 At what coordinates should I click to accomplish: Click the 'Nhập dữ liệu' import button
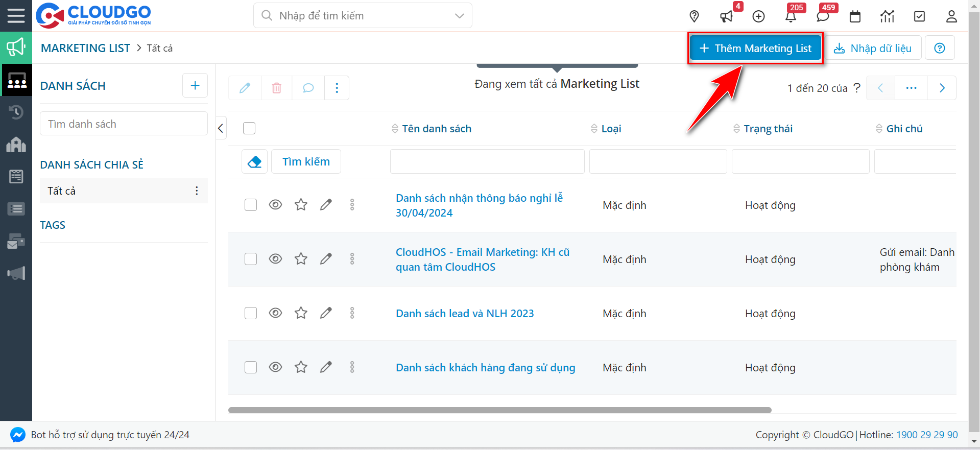(872, 48)
